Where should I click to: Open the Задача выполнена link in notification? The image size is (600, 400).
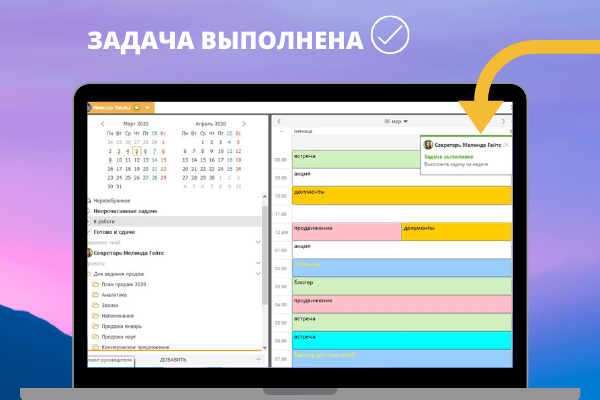tap(447, 157)
